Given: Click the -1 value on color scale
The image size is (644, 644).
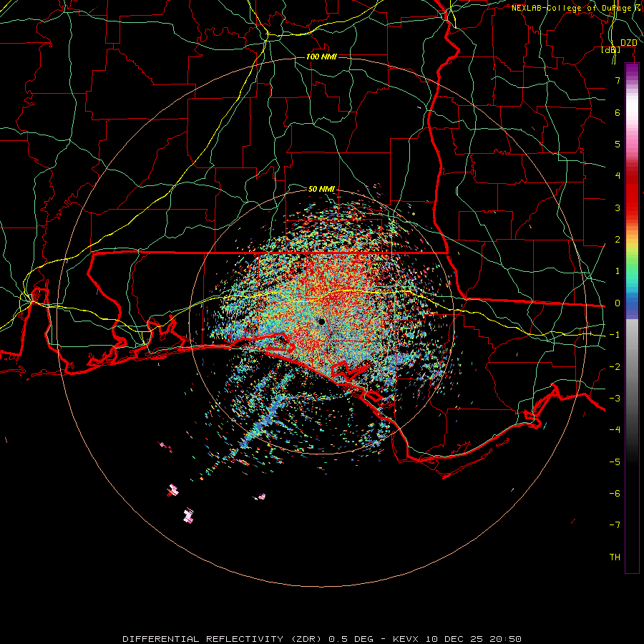Looking at the screenshot, I should pyautogui.click(x=615, y=335).
